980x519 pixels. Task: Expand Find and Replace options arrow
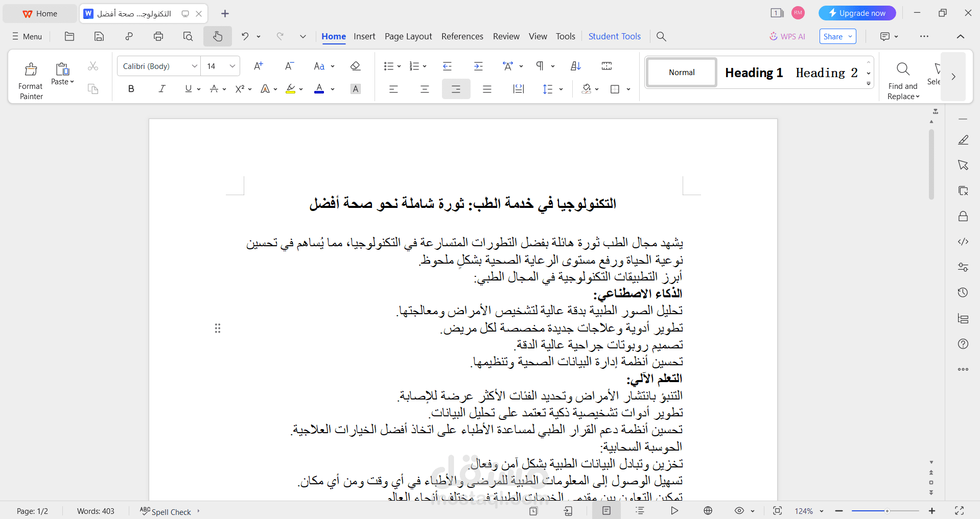(x=918, y=97)
